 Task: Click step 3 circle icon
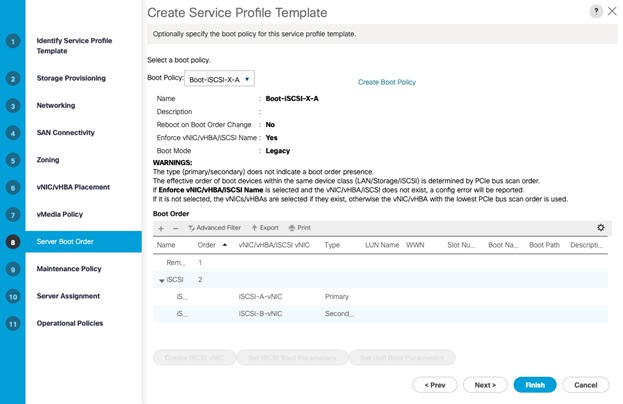pyautogui.click(x=13, y=106)
